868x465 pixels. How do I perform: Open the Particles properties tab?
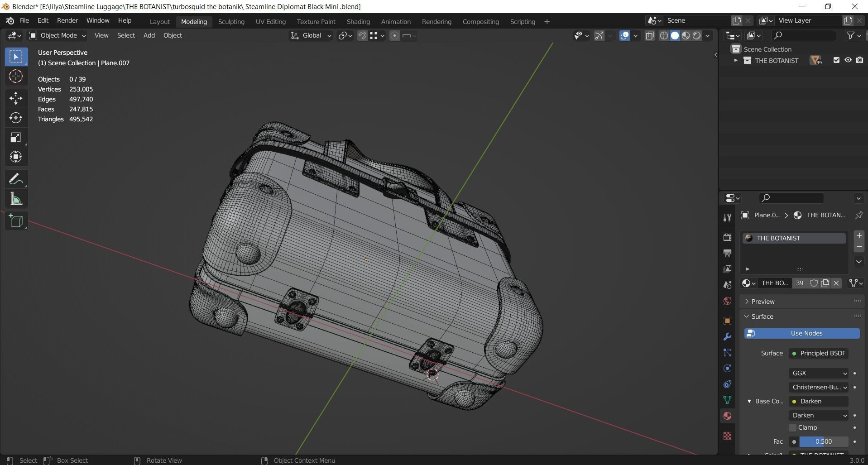(x=727, y=352)
